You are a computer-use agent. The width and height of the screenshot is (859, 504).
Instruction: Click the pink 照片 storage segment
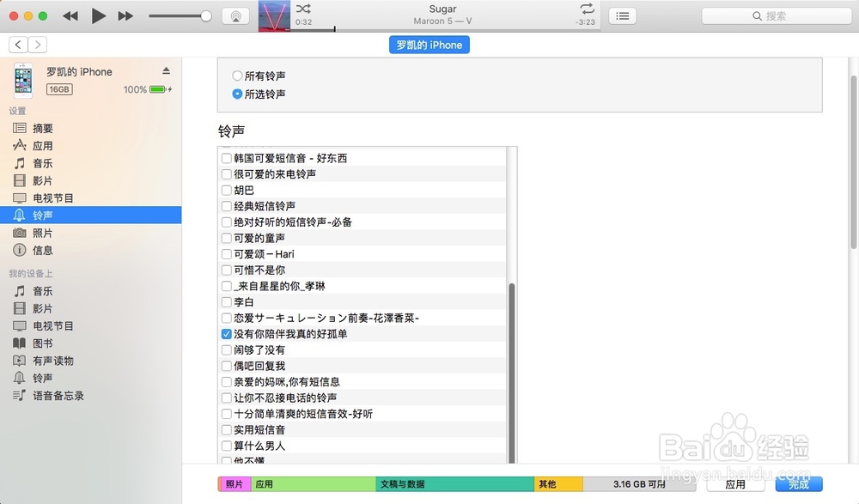(x=235, y=483)
